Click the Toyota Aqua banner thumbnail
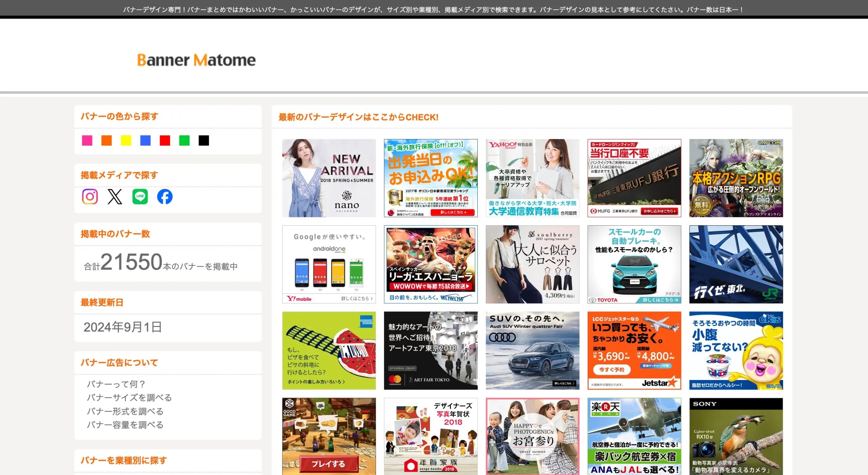 point(634,264)
